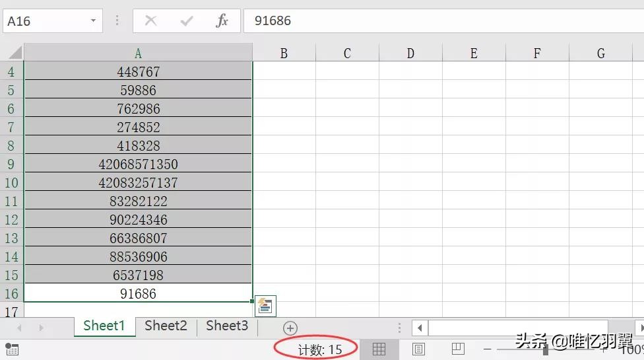Open the Name Box dropdown arrow
This screenshot has height=360, width=644.
(93, 20)
